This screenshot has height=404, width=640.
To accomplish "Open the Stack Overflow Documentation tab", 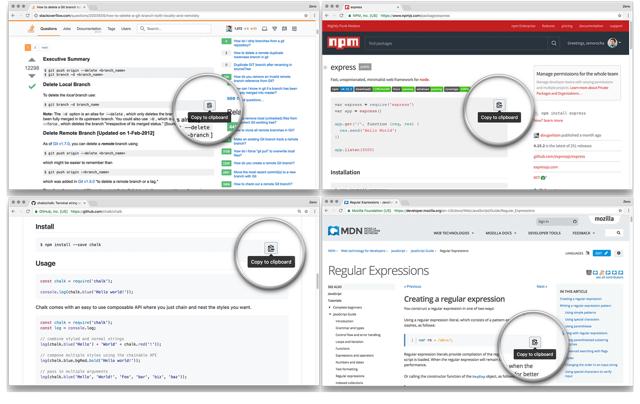I will (89, 29).
